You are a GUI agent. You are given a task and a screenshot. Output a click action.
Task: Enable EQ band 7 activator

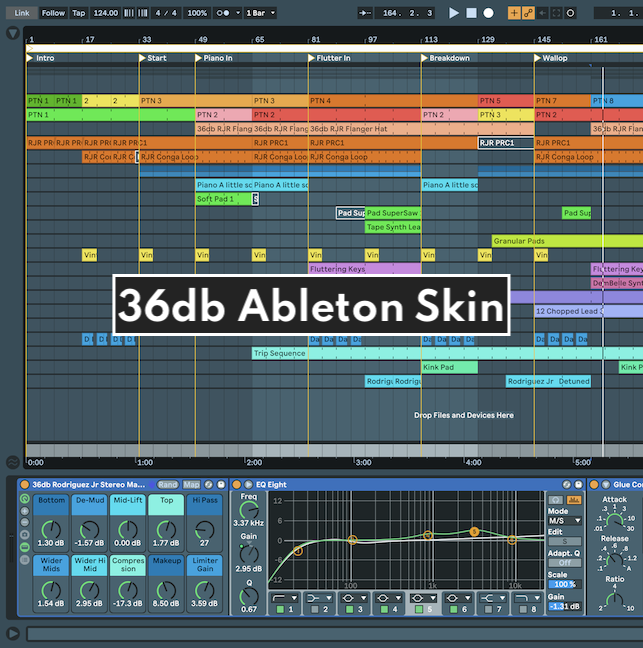[488, 609]
